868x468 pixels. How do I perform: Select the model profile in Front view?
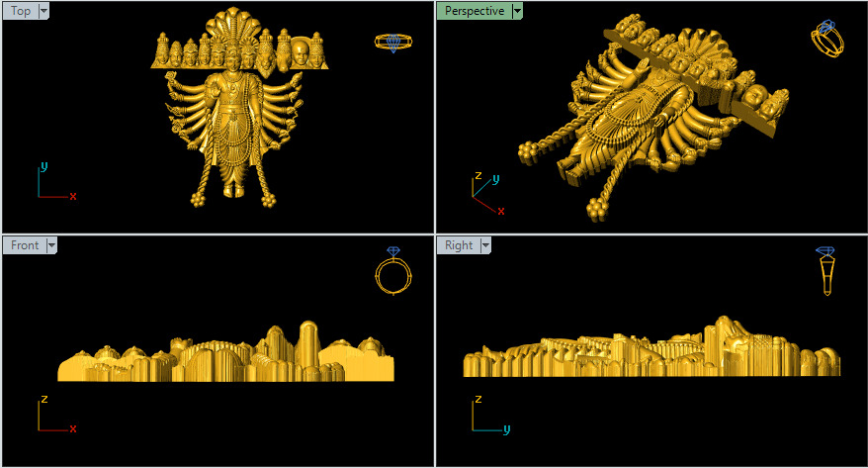pos(225,351)
